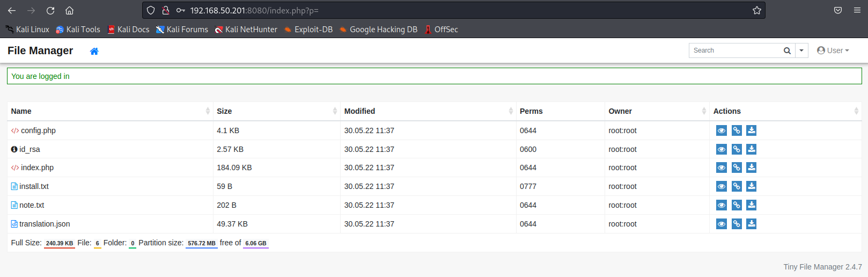Preview install.txt using the eye icon
The width and height of the screenshot is (868, 277).
722,186
